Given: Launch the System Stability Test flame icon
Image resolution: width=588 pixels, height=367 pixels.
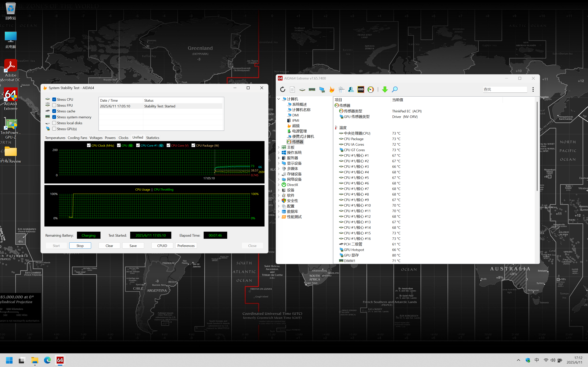Looking at the screenshot, I should [x=332, y=89].
